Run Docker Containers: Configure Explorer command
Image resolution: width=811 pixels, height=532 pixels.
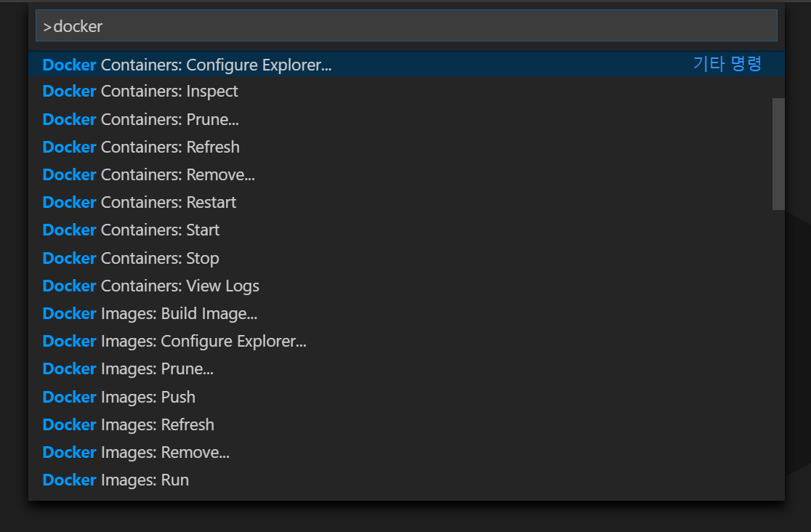(406, 64)
